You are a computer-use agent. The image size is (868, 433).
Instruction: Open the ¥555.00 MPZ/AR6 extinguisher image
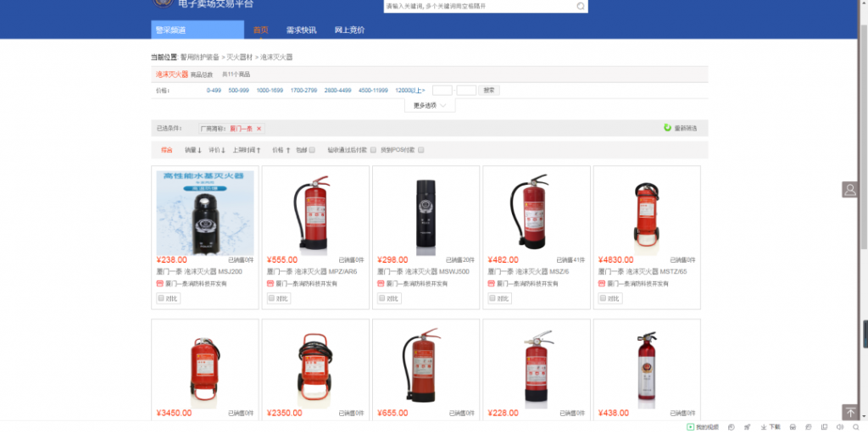(315, 213)
